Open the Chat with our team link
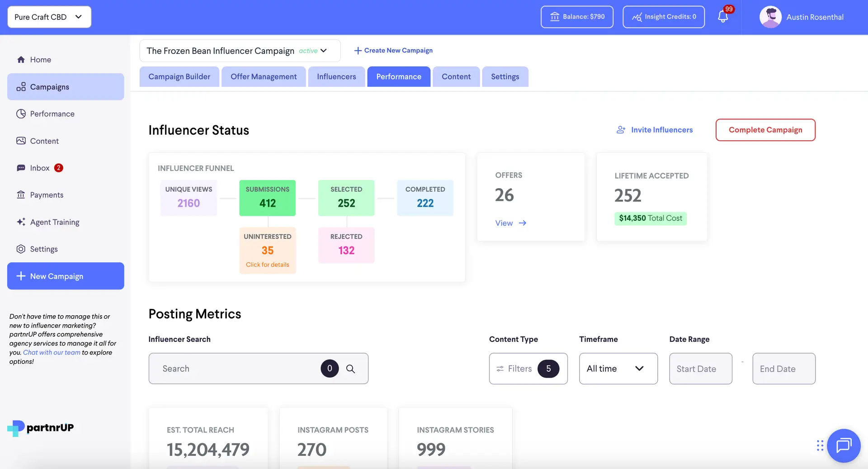Image resolution: width=868 pixels, height=469 pixels. pos(51,352)
